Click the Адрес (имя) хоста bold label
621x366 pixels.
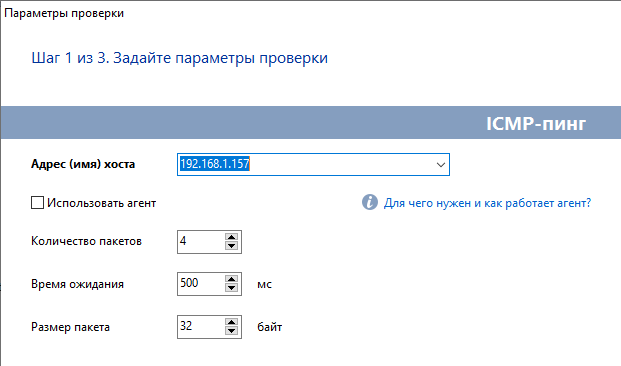83,164
